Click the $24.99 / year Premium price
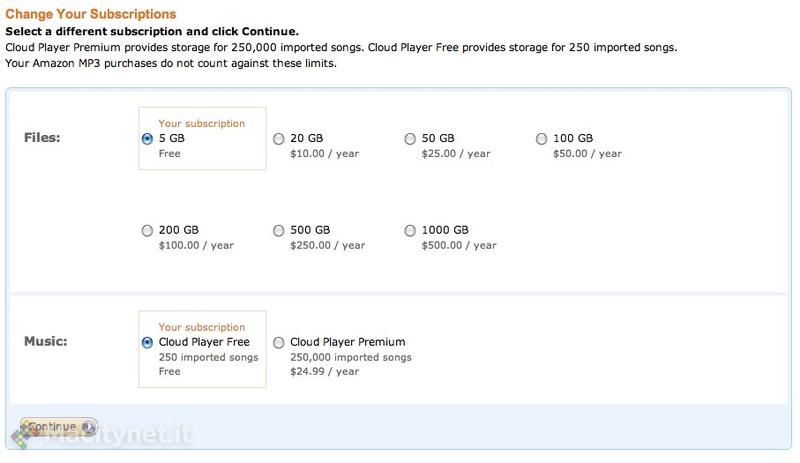 click(324, 372)
